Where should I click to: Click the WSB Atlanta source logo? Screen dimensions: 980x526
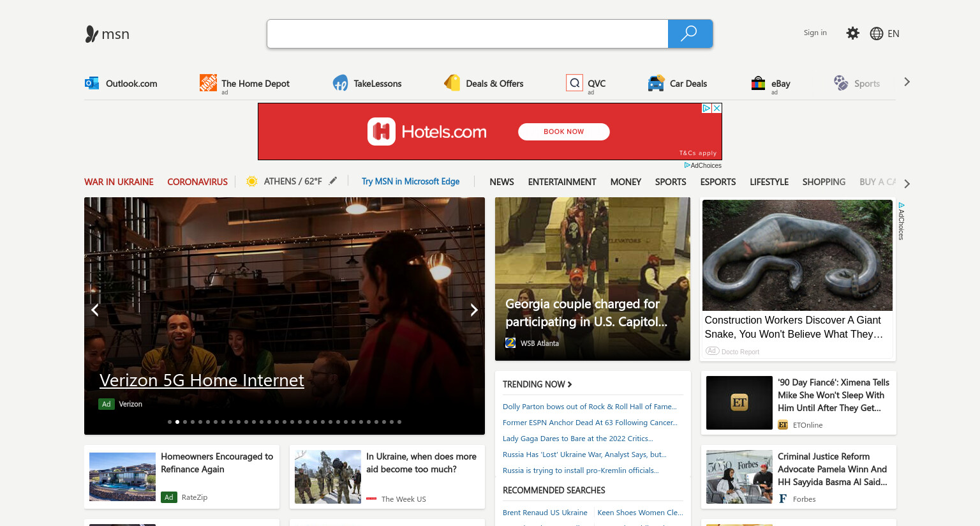click(x=510, y=343)
